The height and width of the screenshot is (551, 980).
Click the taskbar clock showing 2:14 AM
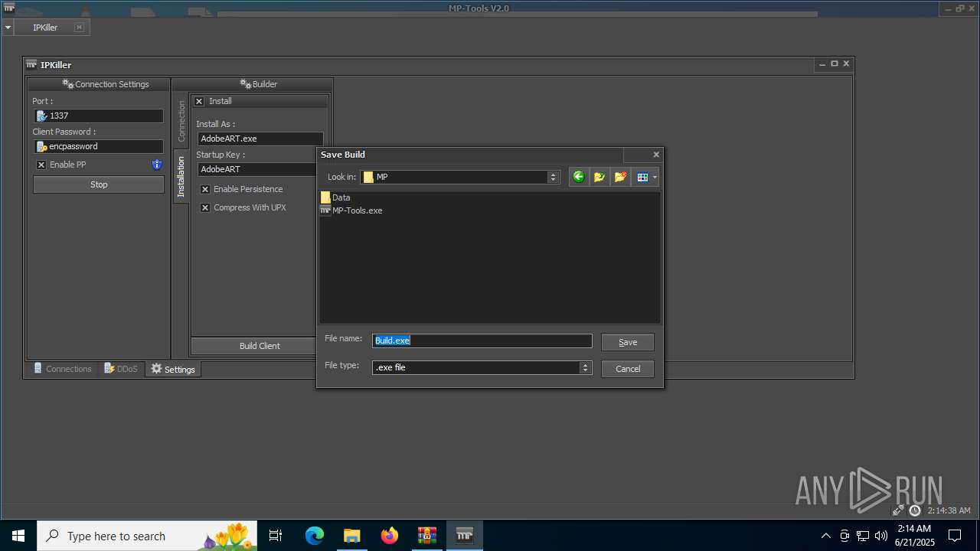click(915, 536)
